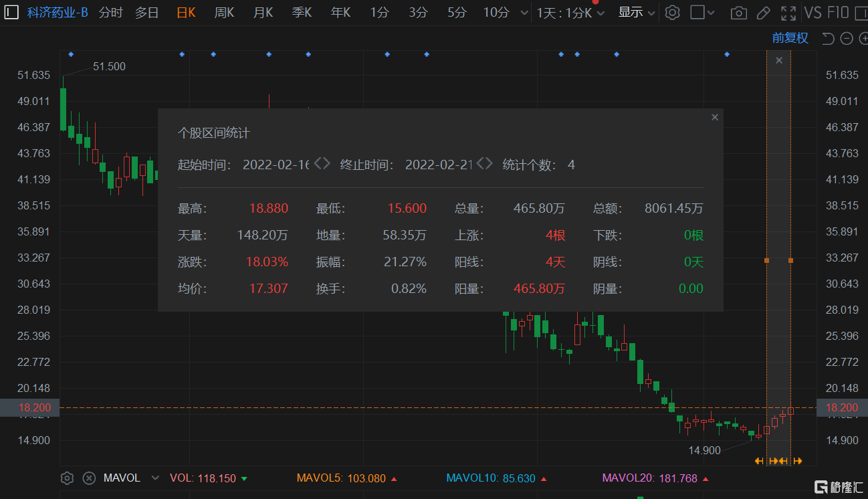
Task: Click the 起始时间 date field
Action: [276, 165]
